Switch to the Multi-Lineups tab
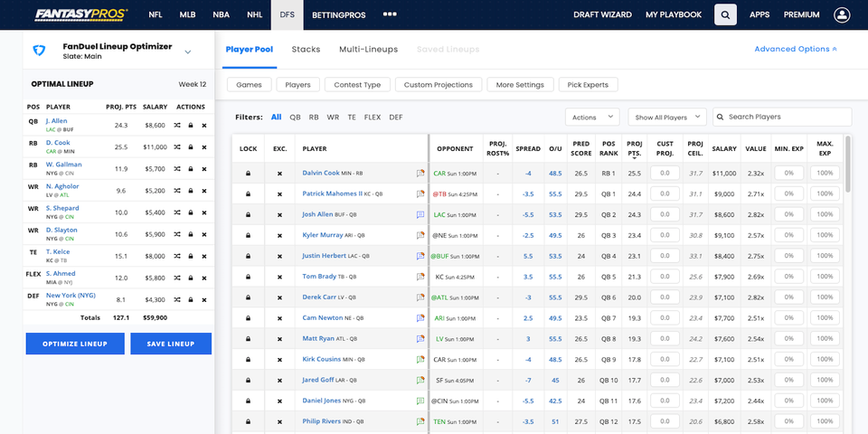The height and width of the screenshot is (434, 868). [368, 49]
